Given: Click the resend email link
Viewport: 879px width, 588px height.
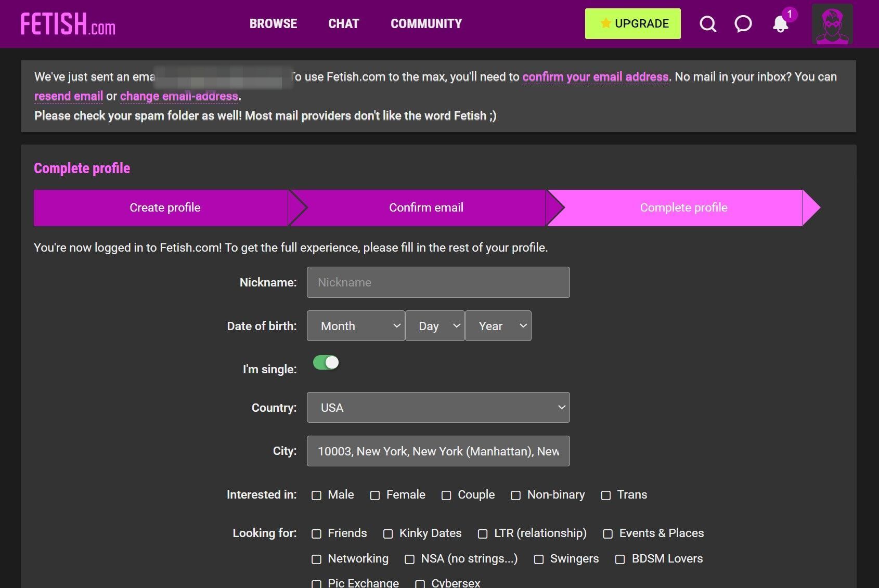Looking at the screenshot, I should 69,96.
